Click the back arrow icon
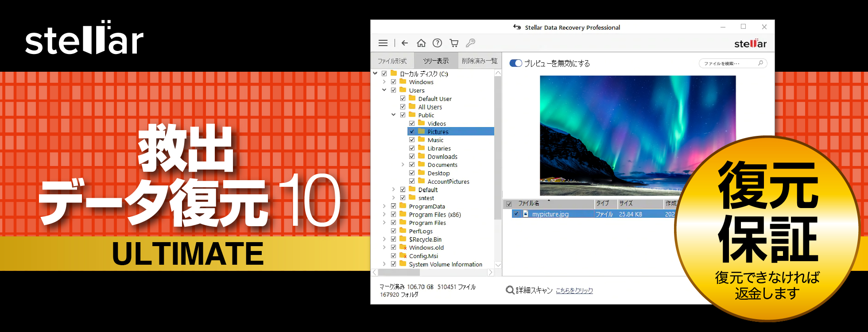 point(404,43)
